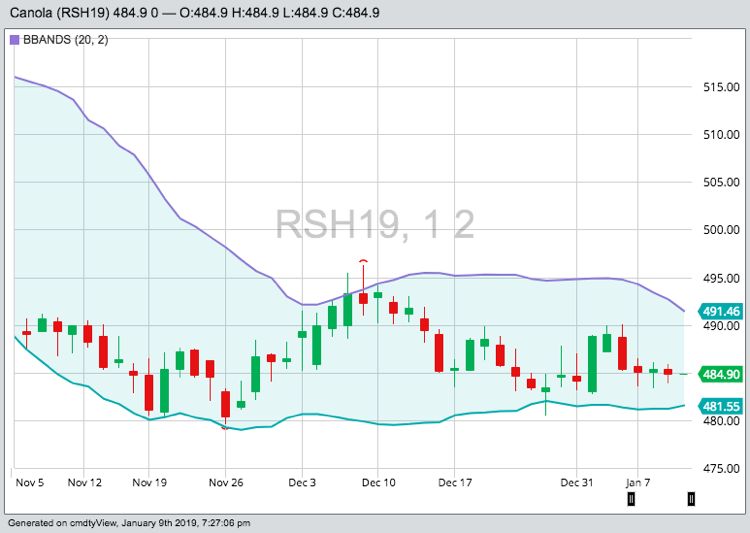Click the Generated on cmdtyView footer text

(129, 523)
